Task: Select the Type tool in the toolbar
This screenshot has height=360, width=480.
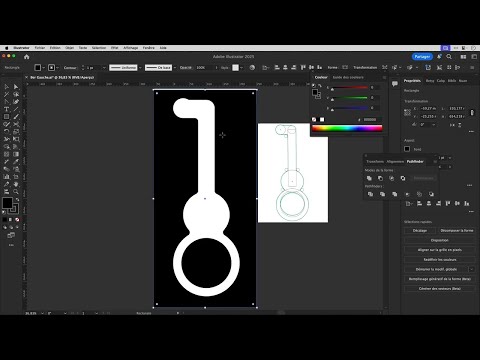Action: pyautogui.click(x=6, y=109)
